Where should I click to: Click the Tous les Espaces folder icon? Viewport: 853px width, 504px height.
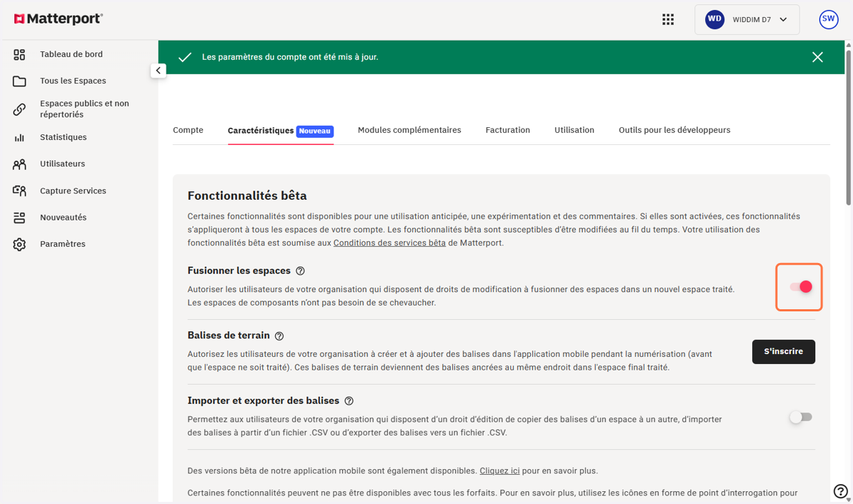pos(19,81)
